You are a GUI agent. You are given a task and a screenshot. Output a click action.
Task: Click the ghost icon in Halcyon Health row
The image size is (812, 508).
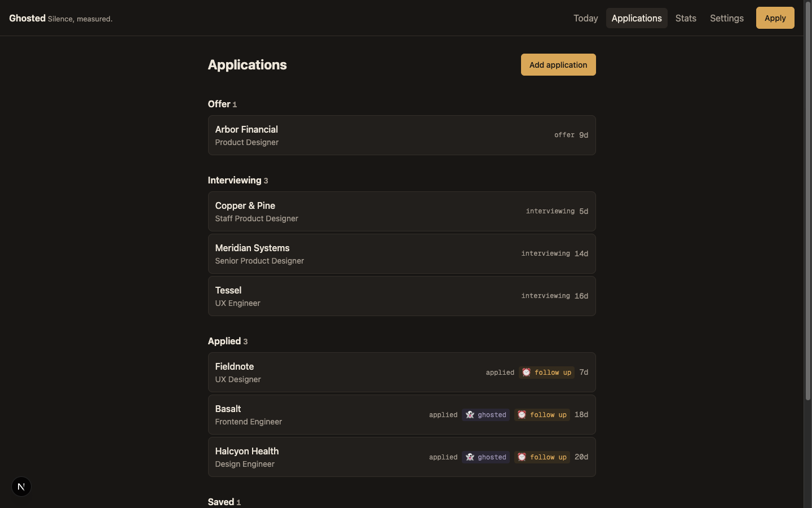(470, 457)
